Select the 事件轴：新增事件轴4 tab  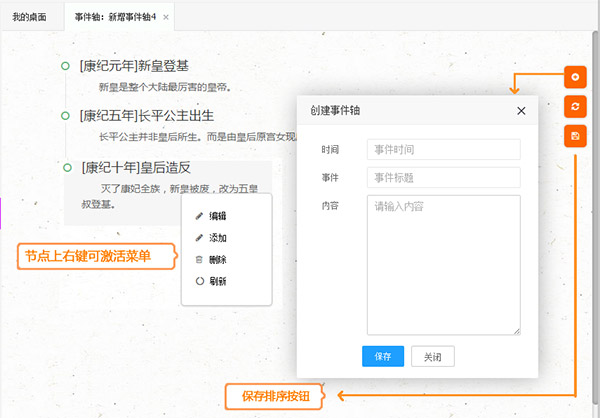click(x=115, y=17)
